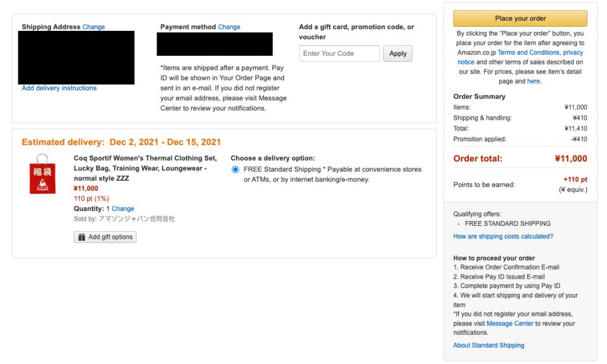The image size is (607, 364).
Task: Open the Message Center link
Action: [x=510, y=324]
